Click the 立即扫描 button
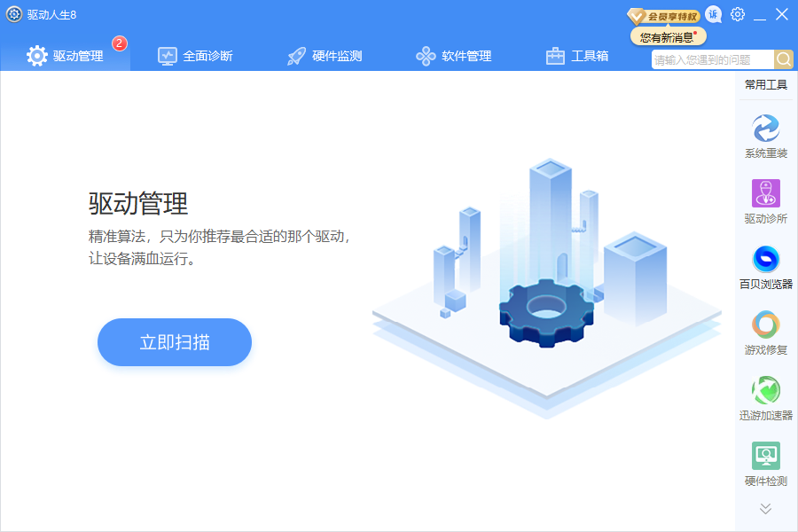The image size is (798, 532). point(175,342)
